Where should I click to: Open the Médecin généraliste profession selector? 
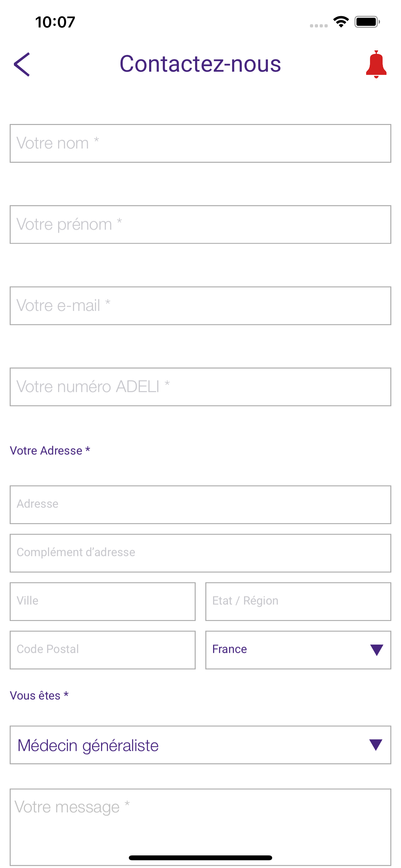click(200, 745)
